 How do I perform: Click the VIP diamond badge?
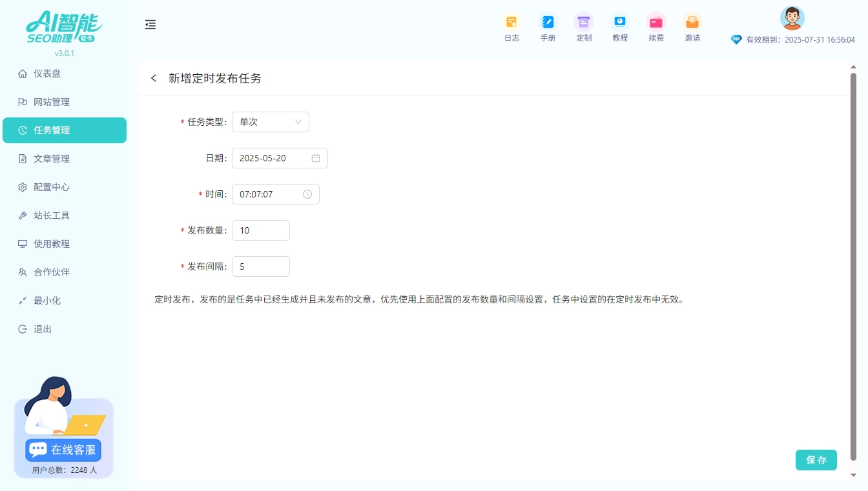pyautogui.click(x=736, y=39)
